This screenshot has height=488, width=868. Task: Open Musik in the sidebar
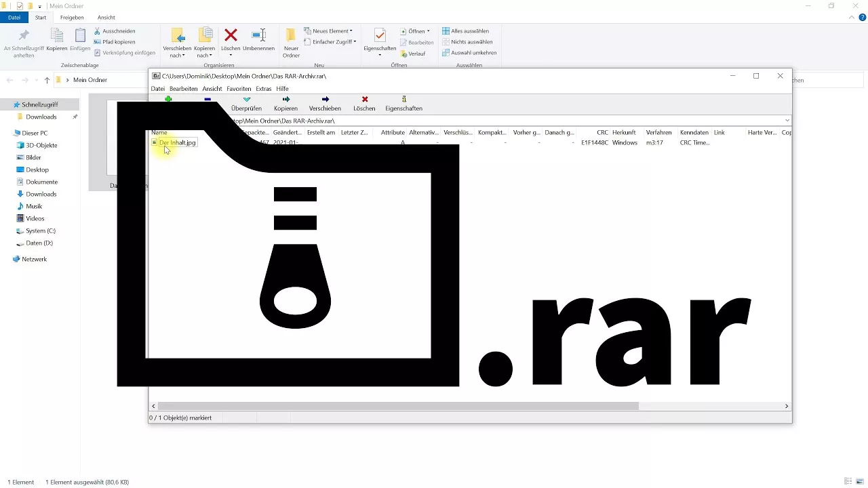(34, 207)
